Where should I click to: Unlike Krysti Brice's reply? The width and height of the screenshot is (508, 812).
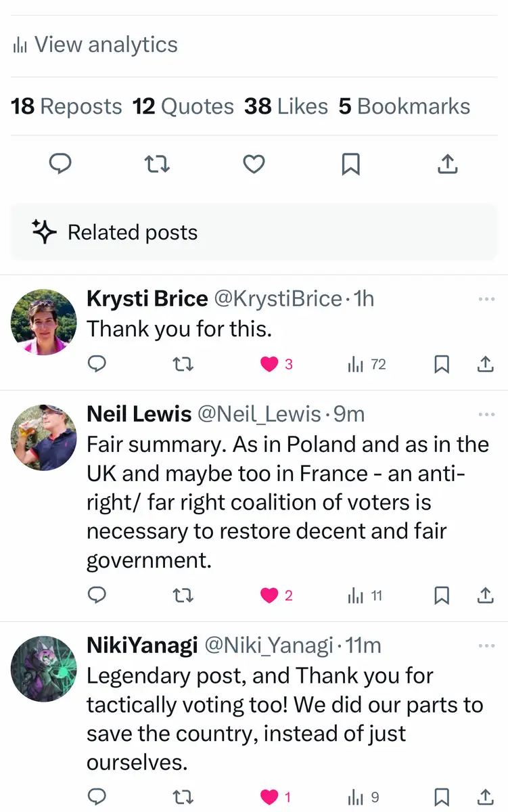(269, 365)
